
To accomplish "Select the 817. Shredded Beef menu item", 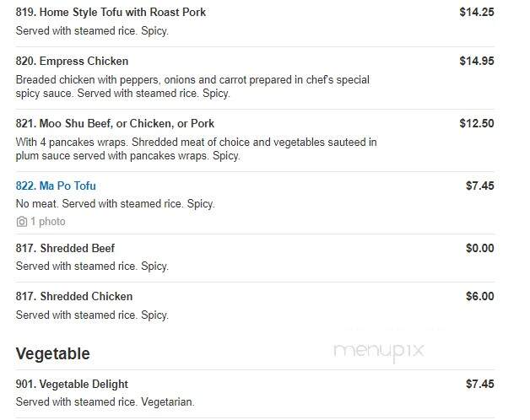I will tap(65, 248).
